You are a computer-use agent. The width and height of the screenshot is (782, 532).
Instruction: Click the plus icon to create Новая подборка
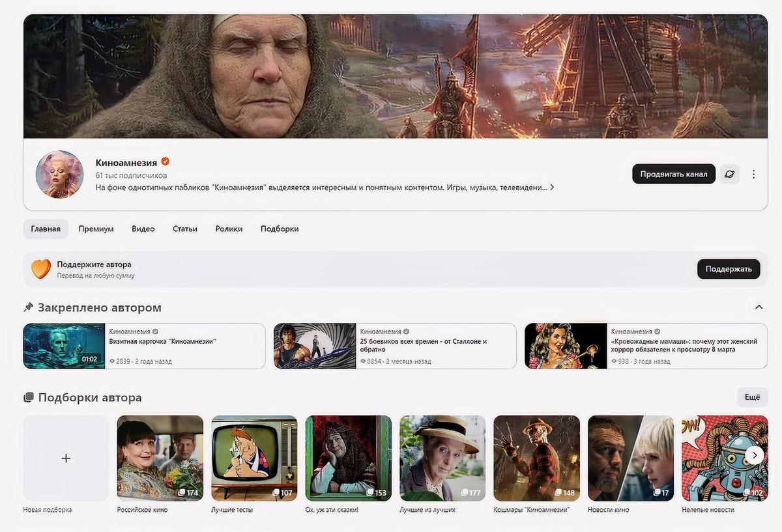[x=65, y=458]
